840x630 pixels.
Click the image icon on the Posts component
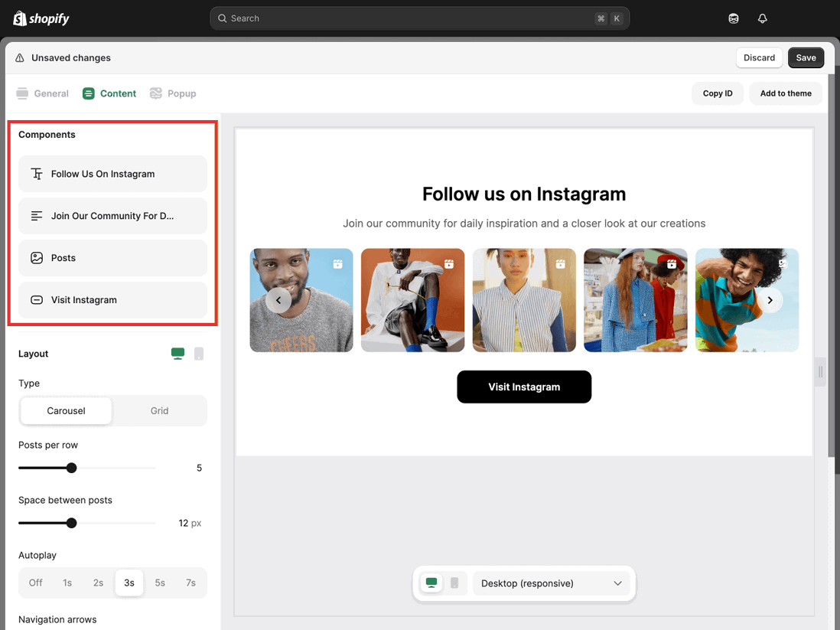point(36,258)
